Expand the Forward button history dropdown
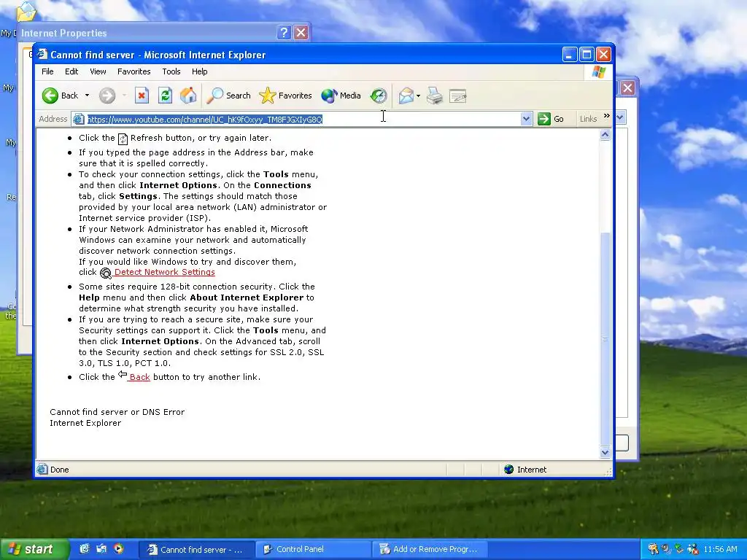Image resolution: width=747 pixels, height=560 pixels. (x=124, y=96)
